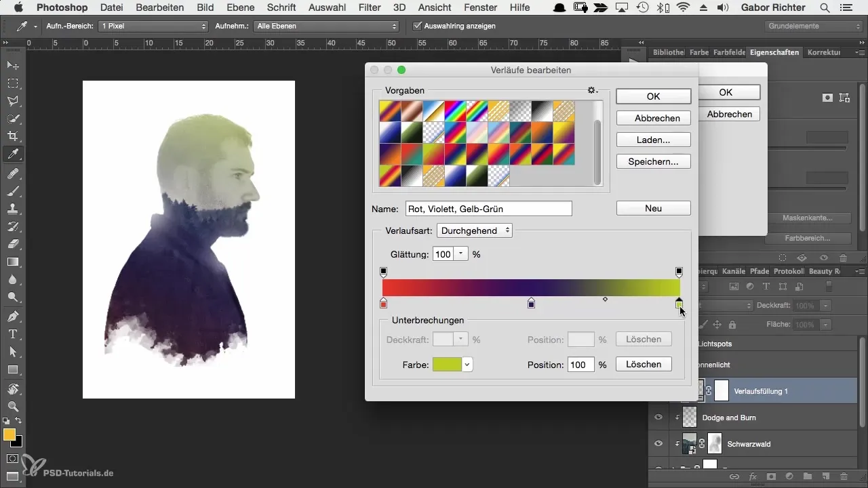This screenshot has height=488, width=868.
Task: Click the gradient Name input field
Action: click(489, 209)
